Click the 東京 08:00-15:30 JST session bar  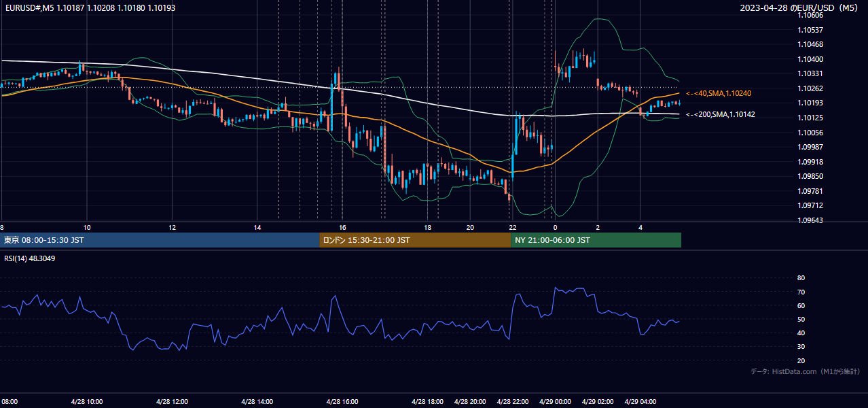click(x=160, y=240)
